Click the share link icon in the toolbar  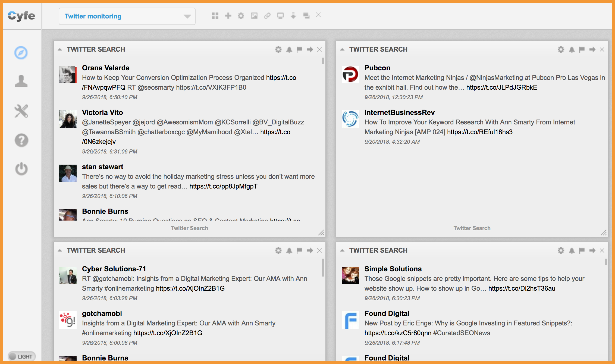[x=267, y=15]
